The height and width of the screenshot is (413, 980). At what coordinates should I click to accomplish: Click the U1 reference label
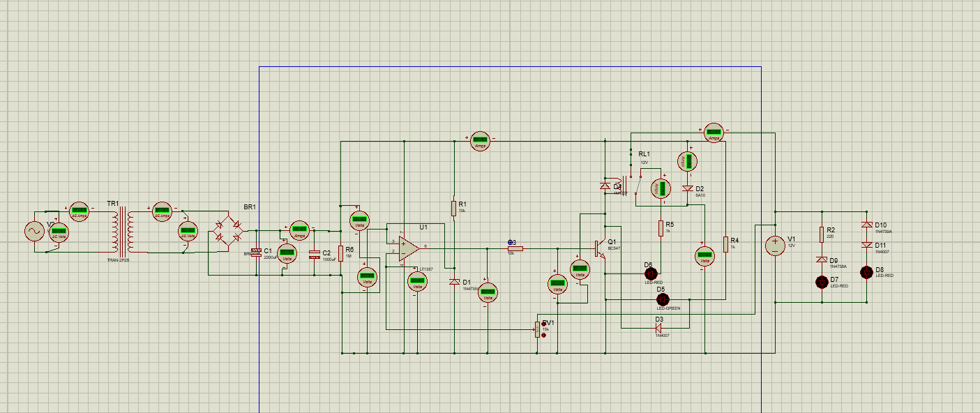[423, 227]
